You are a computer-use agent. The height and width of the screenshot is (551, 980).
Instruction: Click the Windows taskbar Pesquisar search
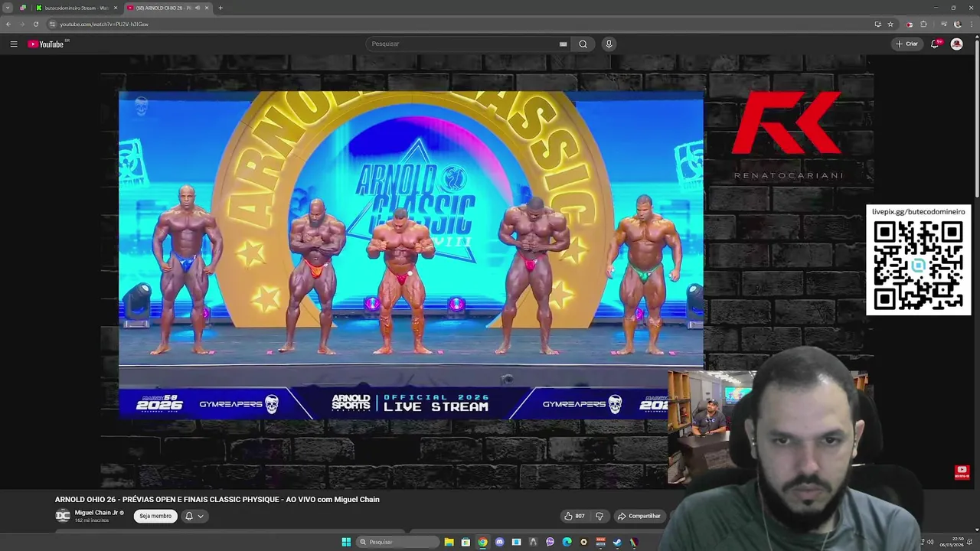[x=397, y=542]
